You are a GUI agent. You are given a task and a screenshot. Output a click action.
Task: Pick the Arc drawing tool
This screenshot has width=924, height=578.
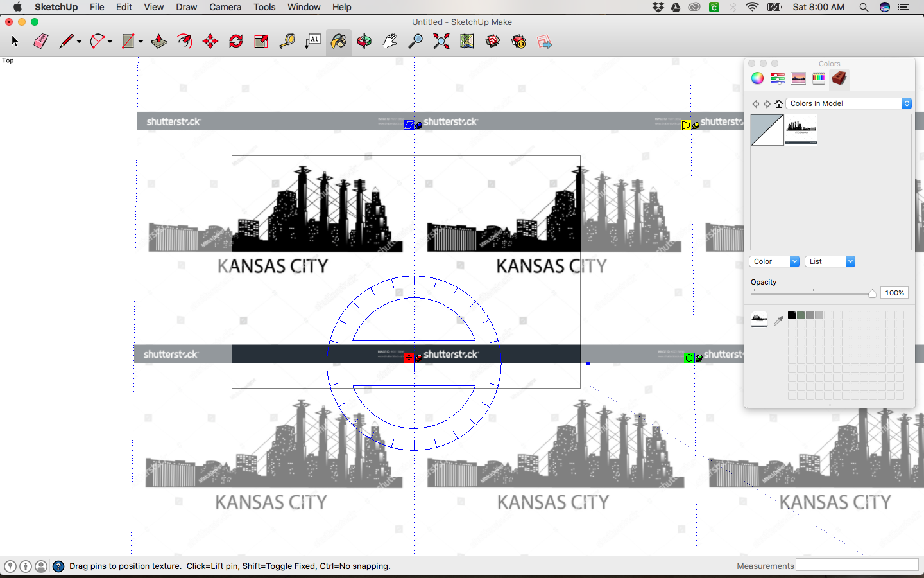[x=97, y=42]
